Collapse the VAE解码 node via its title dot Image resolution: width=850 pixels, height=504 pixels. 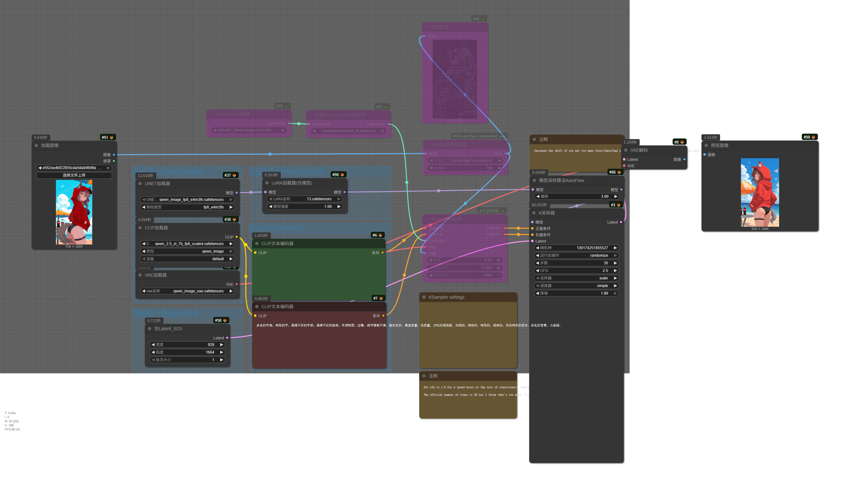coord(625,150)
